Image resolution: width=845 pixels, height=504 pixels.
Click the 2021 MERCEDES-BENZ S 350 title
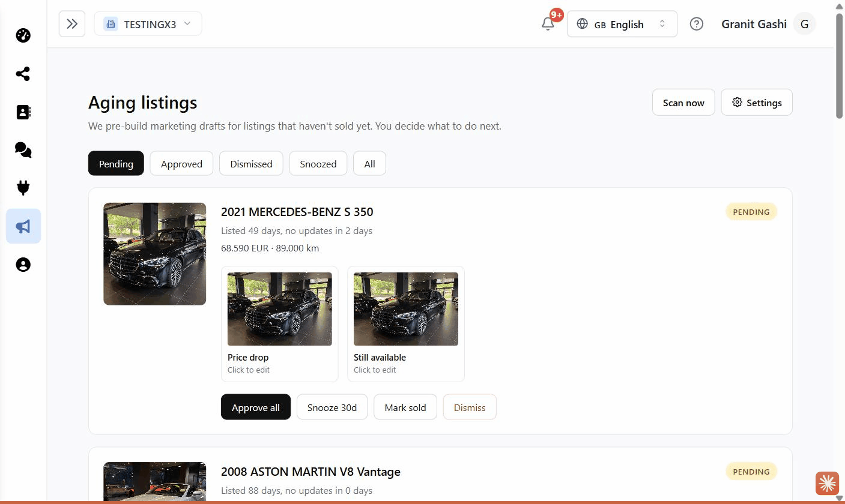point(297,212)
